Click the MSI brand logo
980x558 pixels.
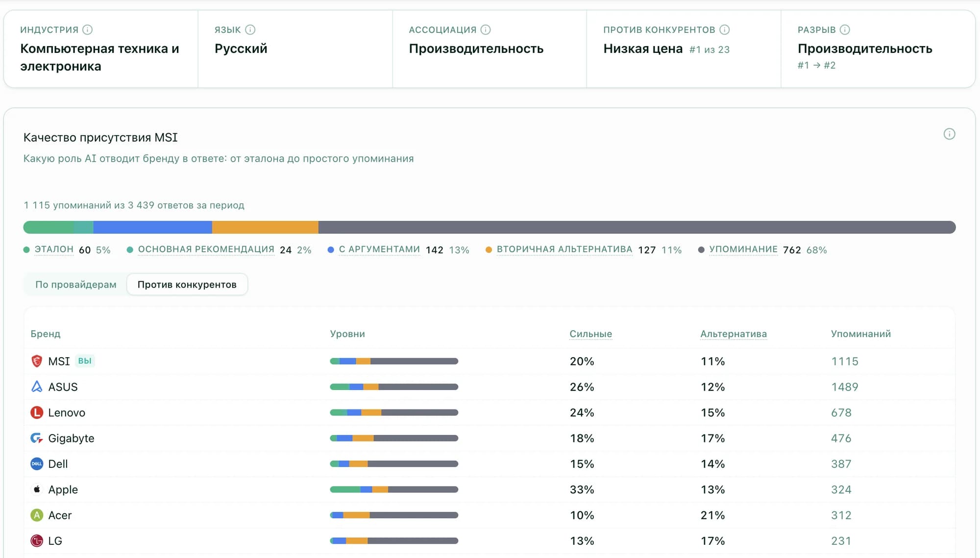tap(37, 361)
